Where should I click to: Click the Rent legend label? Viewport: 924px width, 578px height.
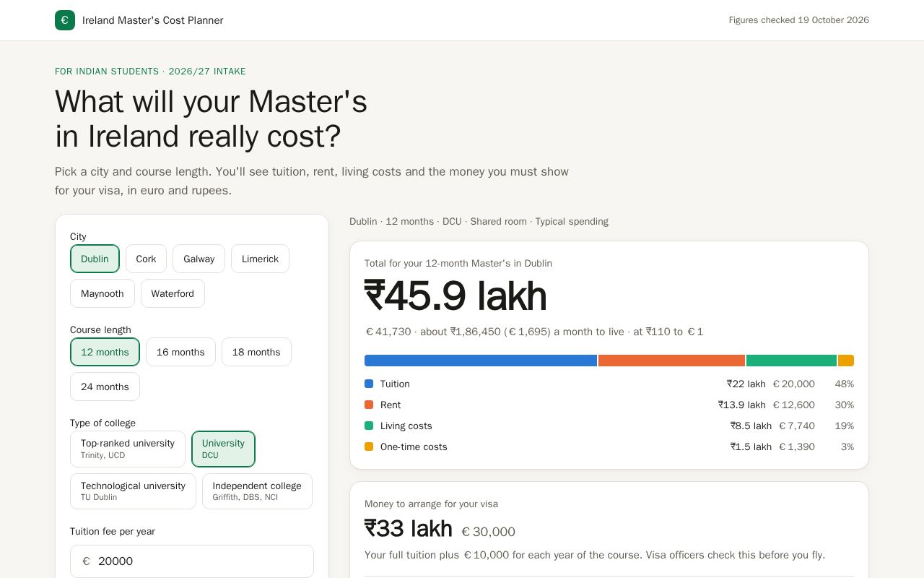coord(391,405)
